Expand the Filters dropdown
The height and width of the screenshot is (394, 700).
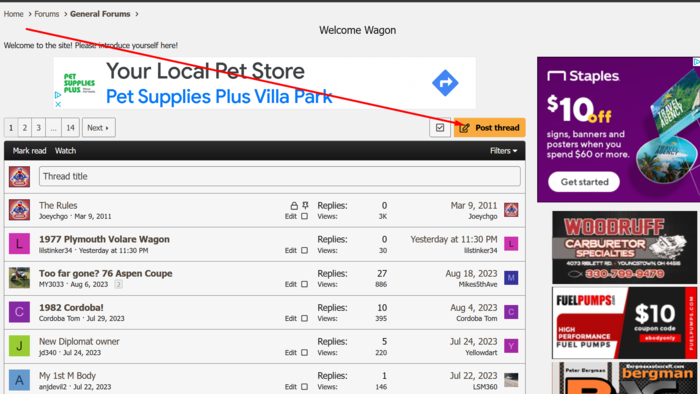click(x=503, y=151)
